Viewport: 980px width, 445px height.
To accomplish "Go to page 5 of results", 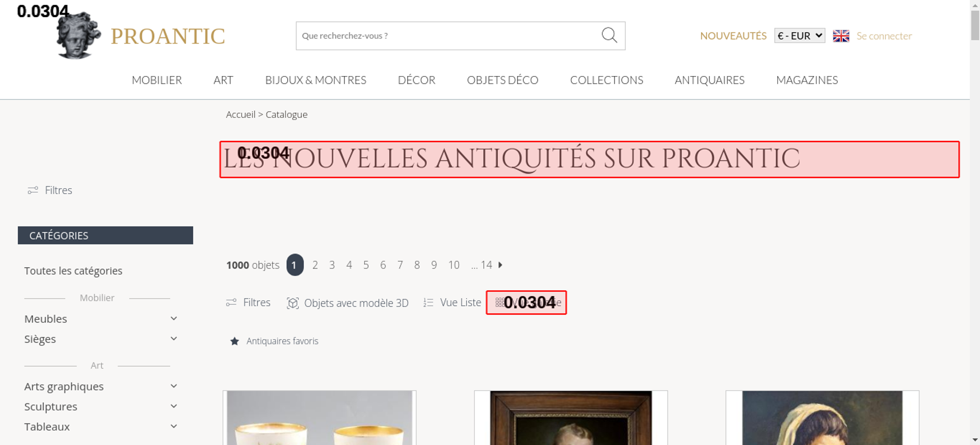I will tap(366, 265).
